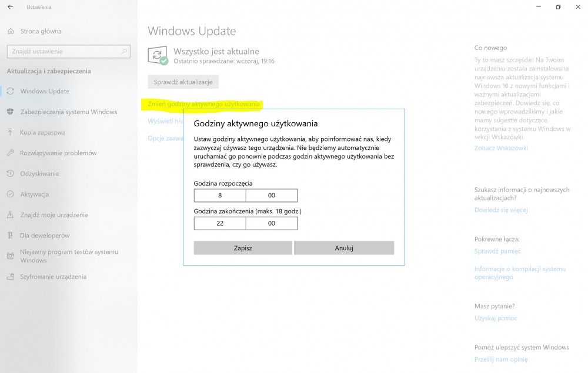Viewport: 588px width, 373px height.
Task: Click Godzina zakończenia (maks. 18 godz.) label
Action: click(x=248, y=211)
